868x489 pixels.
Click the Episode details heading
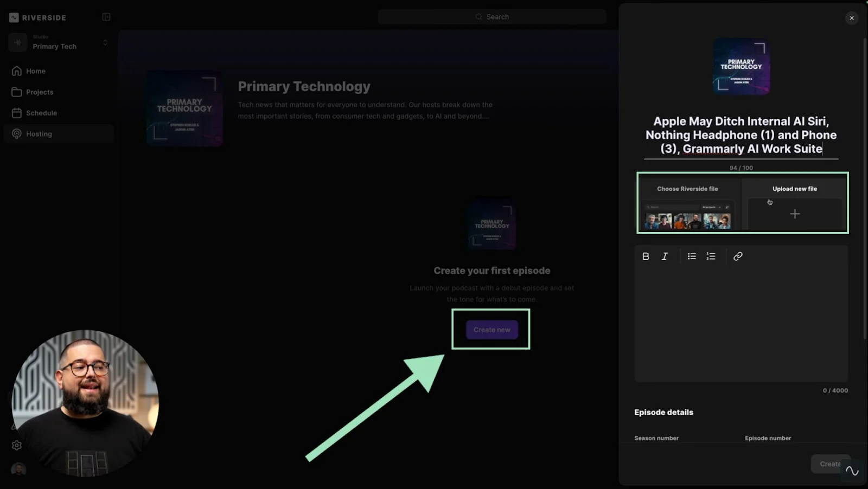pyautogui.click(x=663, y=413)
